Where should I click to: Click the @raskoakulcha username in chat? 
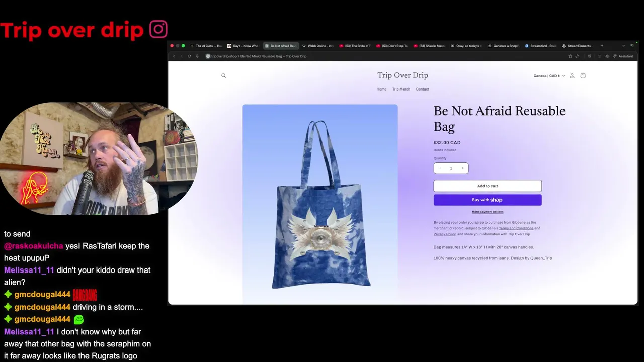coord(34,246)
